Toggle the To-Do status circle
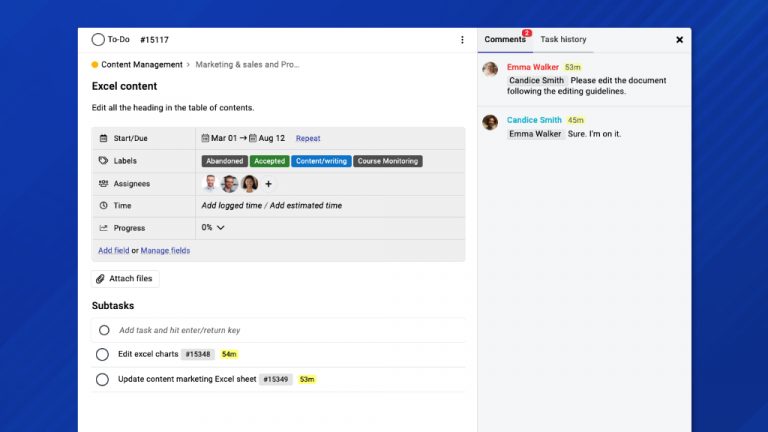This screenshot has width=768, height=432. [98, 40]
